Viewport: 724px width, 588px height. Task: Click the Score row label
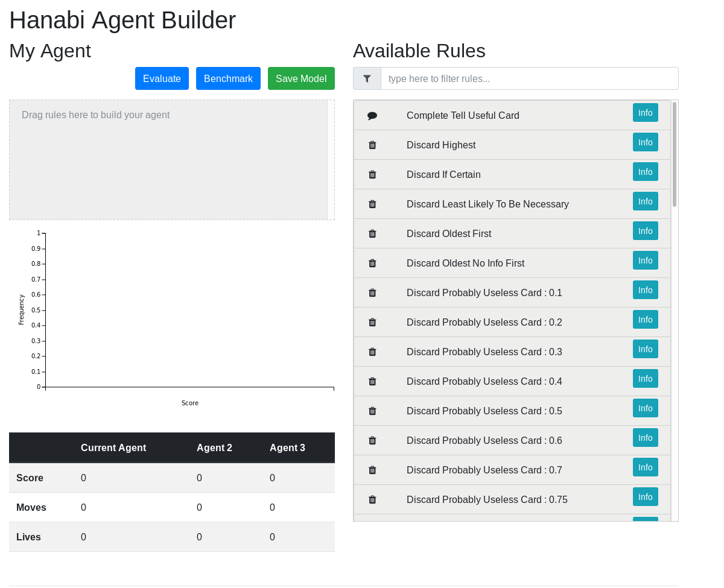pyautogui.click(x=30, y=478)
